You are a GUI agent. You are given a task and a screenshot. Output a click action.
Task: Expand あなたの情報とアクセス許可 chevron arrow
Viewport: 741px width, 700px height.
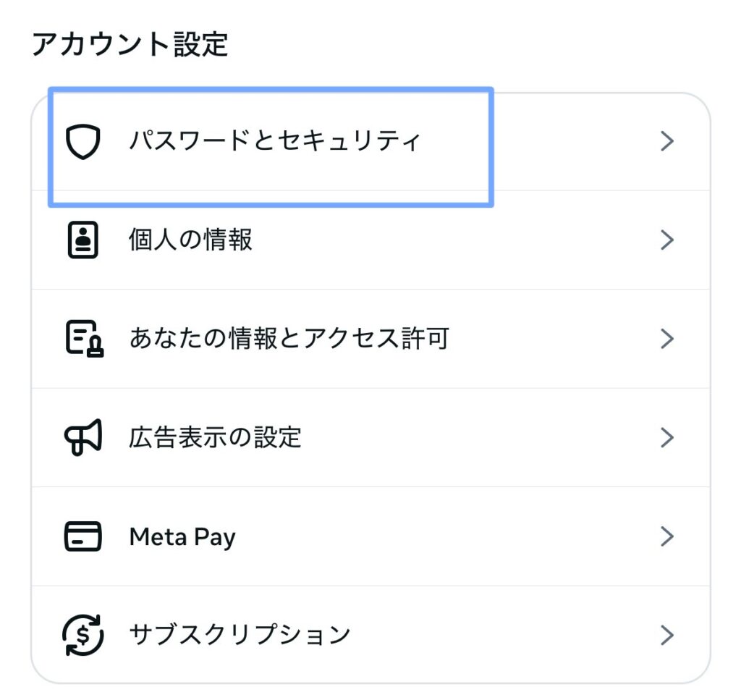point(667,339)
